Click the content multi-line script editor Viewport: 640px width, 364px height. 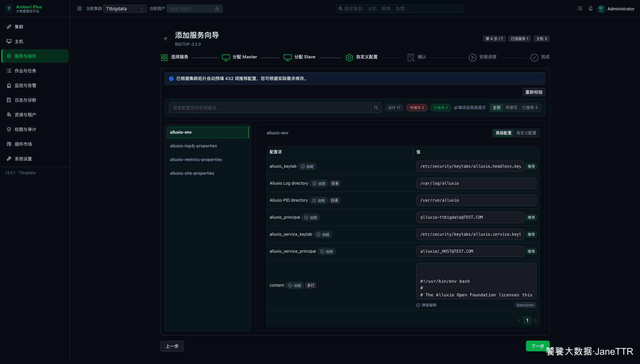(476, 281)
